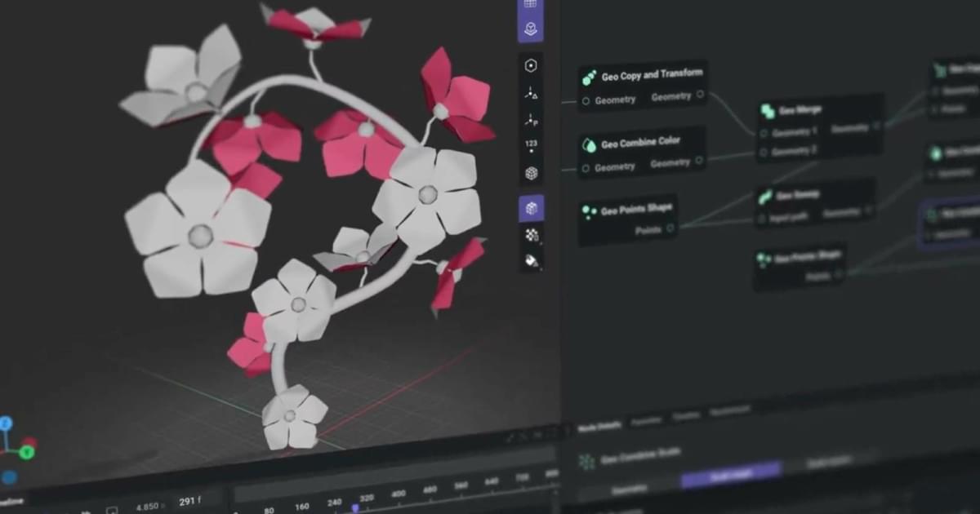Open the Node Details tab
Viewport: 980px width, 514px height.
click(599, 424)
